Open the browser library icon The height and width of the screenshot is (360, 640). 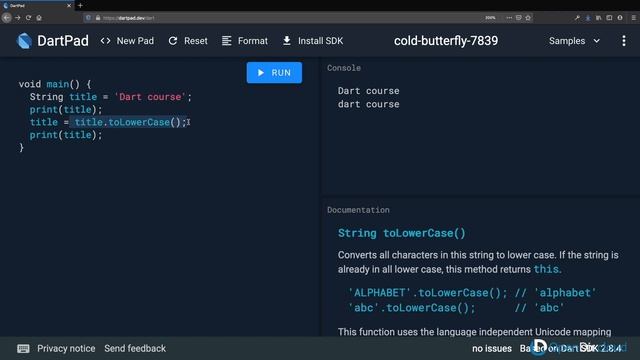tap(598, 18)
